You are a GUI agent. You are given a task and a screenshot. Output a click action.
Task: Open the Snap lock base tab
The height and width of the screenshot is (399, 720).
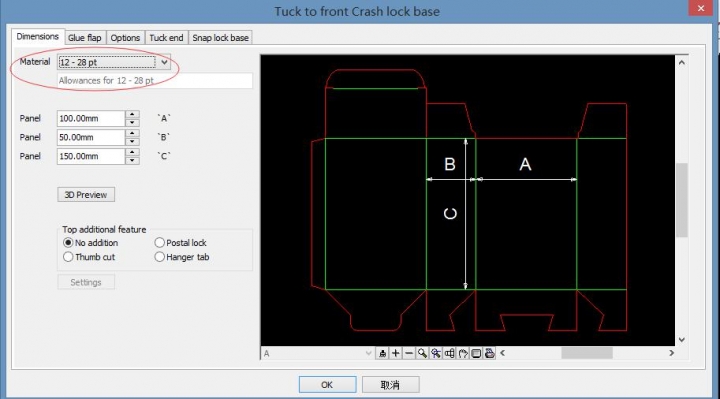[220, 38]
